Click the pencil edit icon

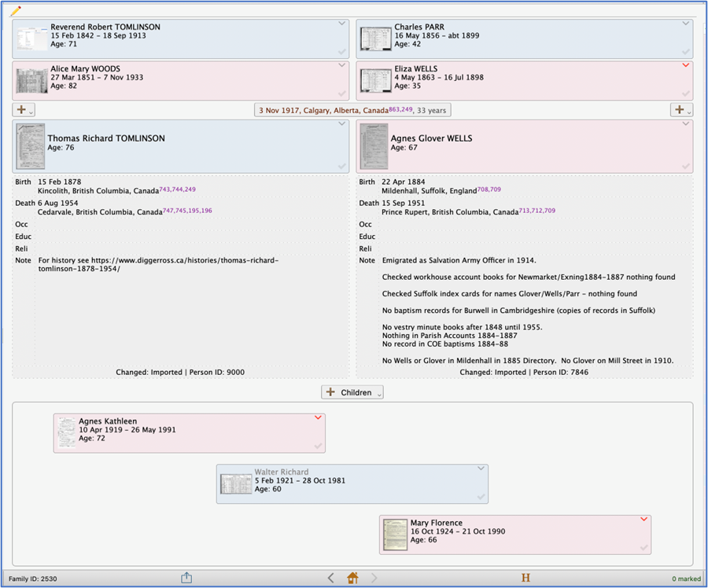click(x=15, y=10)
